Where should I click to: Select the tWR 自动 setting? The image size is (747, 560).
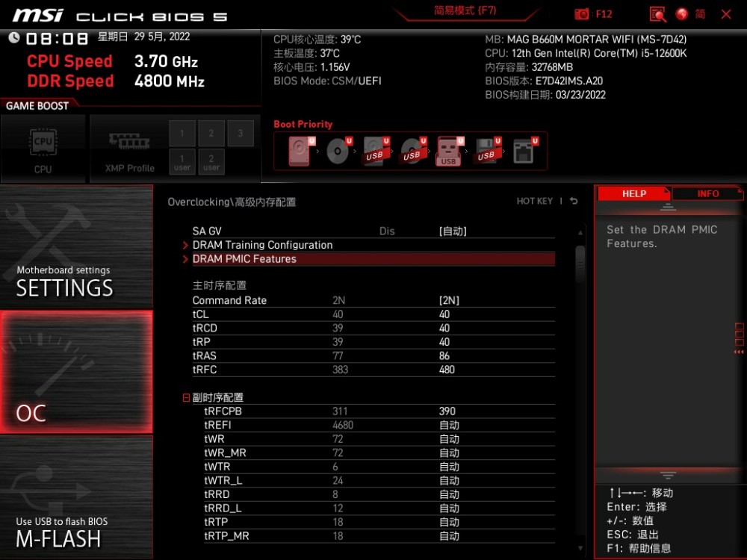click(x=449, y=438)
